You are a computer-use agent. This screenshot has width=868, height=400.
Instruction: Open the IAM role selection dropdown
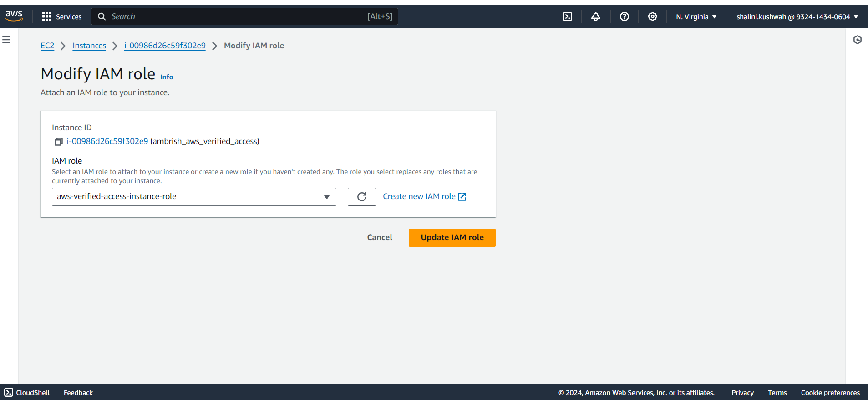pyautogui.click(x=194, y=197)
